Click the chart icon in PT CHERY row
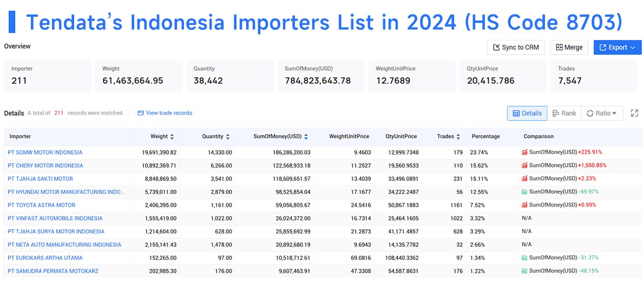This screenshot has width=644, height=281. pyautogui.click(x=524, y=165)
